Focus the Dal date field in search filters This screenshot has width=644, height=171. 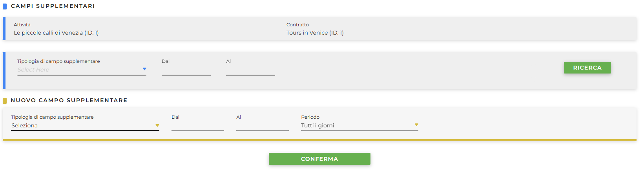(186, 70)
